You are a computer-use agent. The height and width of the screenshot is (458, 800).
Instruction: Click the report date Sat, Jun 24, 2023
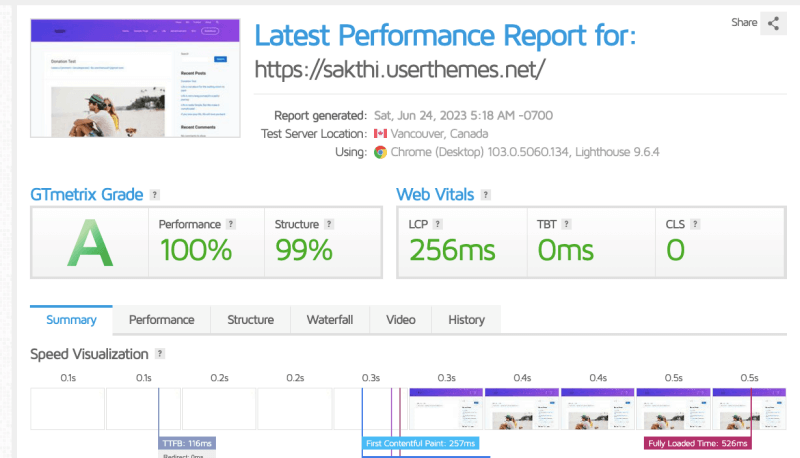[463, 115]
